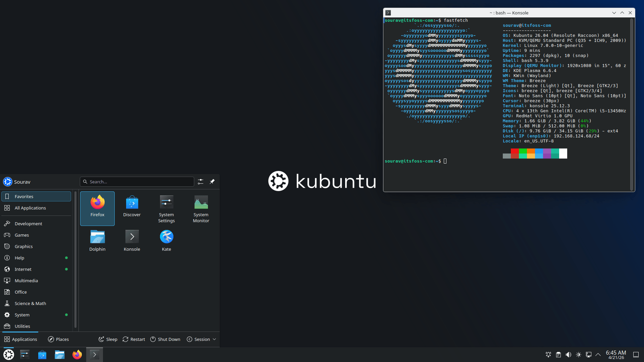The image size is (644, 362).
Task: Open the volume control in the tray
Action: [x=568, y=354]
